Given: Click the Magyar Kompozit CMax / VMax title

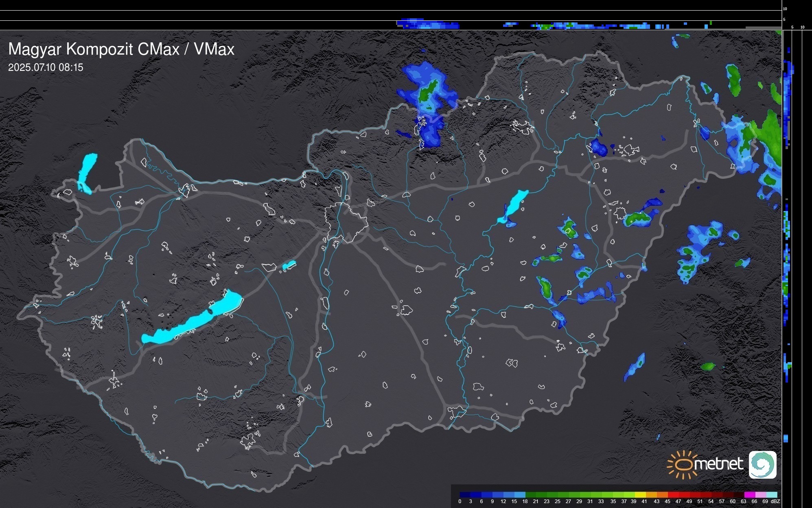Looking at the screenshot, I should (121, 49).
